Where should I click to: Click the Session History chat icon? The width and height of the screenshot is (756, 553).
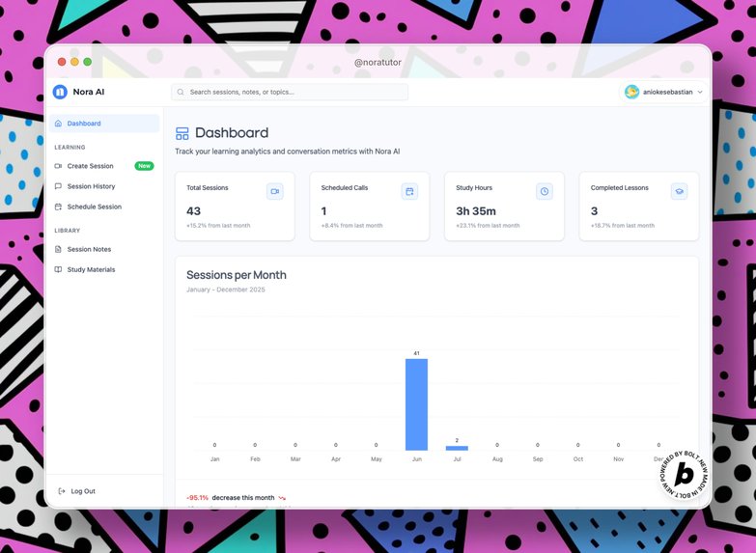58,186
